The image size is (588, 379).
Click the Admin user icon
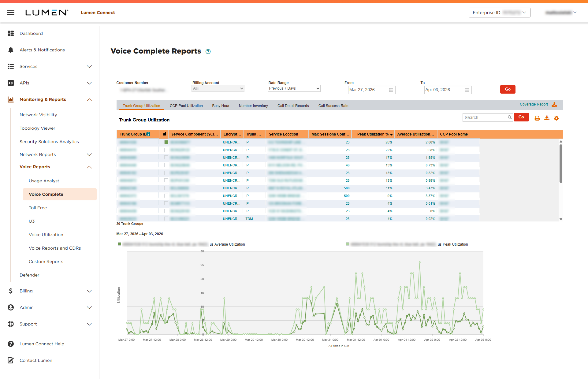[11, 307]
